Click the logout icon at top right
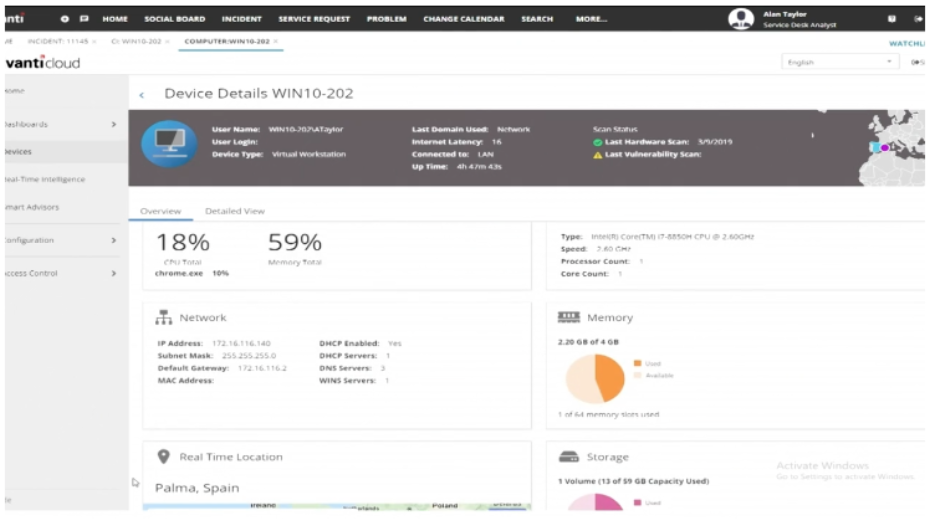This screenshot has height=519, width=931. pyautogui.click(x=918, y=19)
